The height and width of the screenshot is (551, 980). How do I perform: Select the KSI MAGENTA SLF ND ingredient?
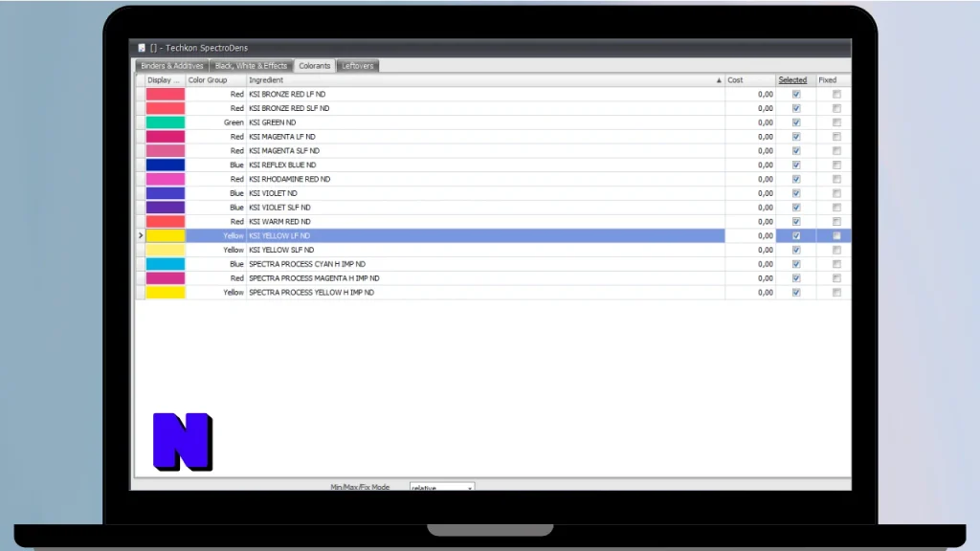point(283,150)
